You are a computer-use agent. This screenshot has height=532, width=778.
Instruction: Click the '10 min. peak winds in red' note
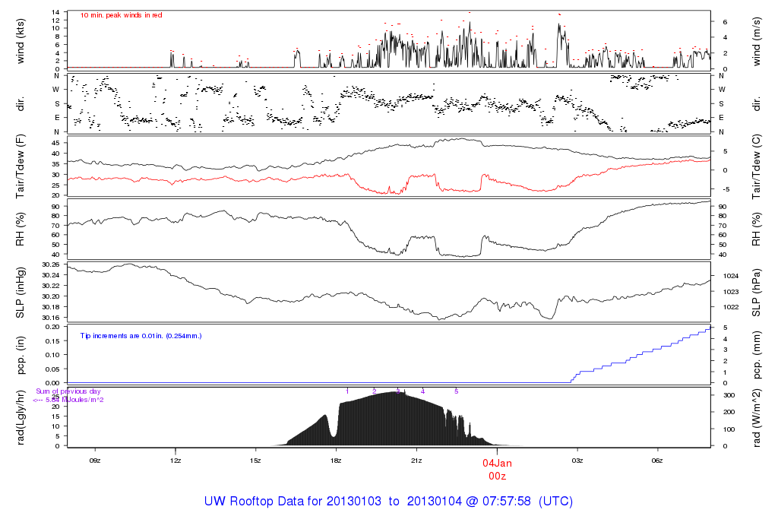click(122, 15)
